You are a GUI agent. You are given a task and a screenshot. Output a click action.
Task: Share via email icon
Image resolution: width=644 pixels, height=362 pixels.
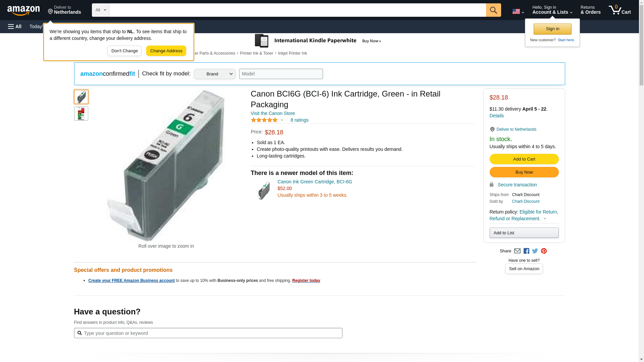[517, 251]
